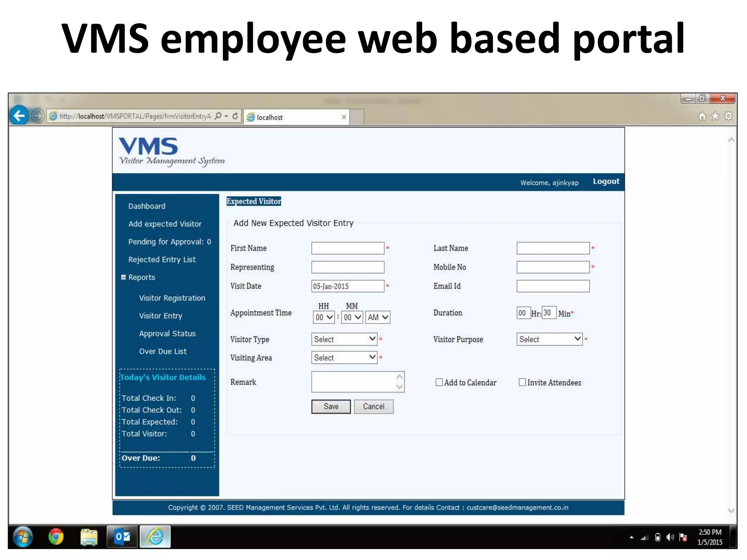Open the AM/PM dropdown

378,317
